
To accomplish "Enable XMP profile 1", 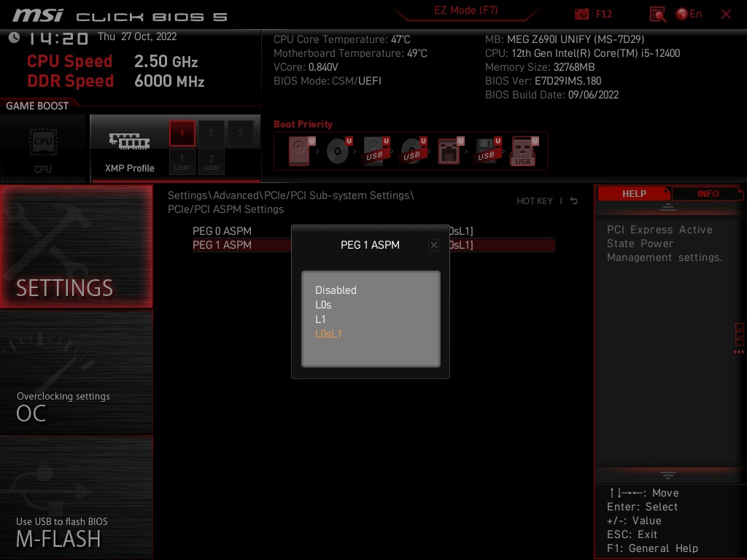I will [x=182, y=133].
